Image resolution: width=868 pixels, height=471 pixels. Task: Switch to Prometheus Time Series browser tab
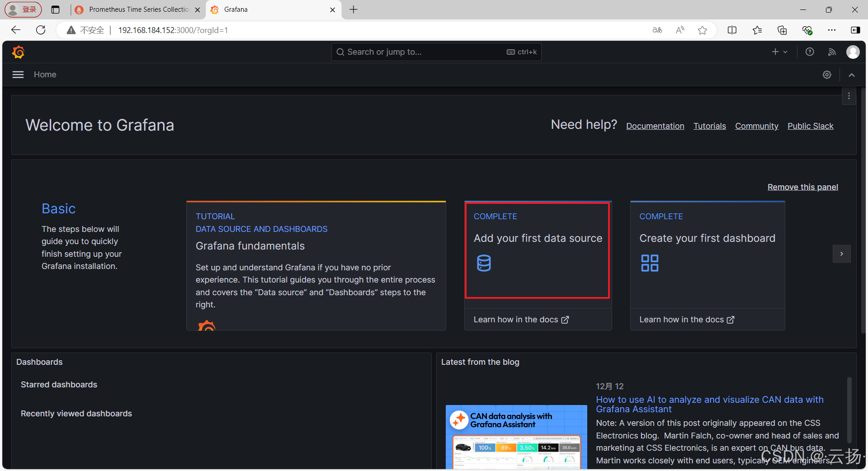pos(137,9)
